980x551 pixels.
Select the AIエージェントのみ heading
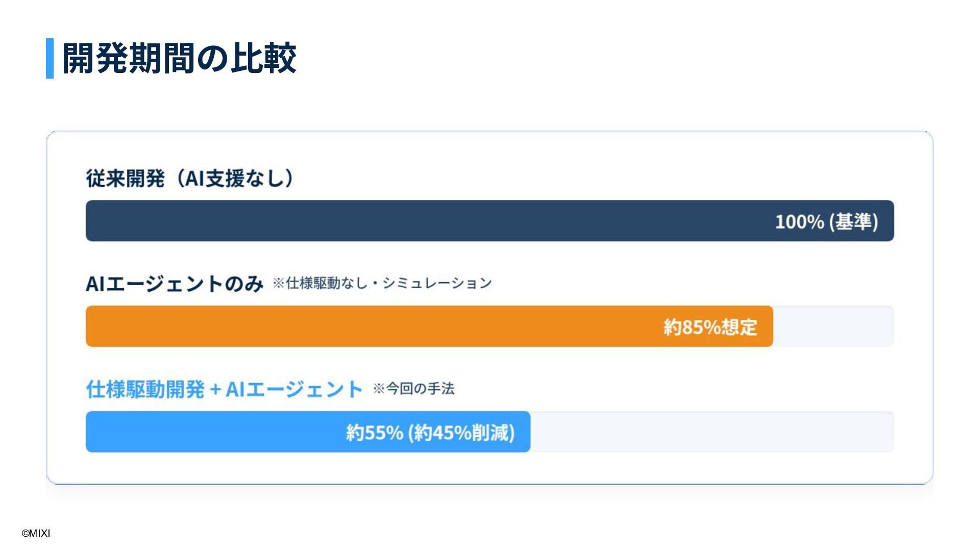175,284
